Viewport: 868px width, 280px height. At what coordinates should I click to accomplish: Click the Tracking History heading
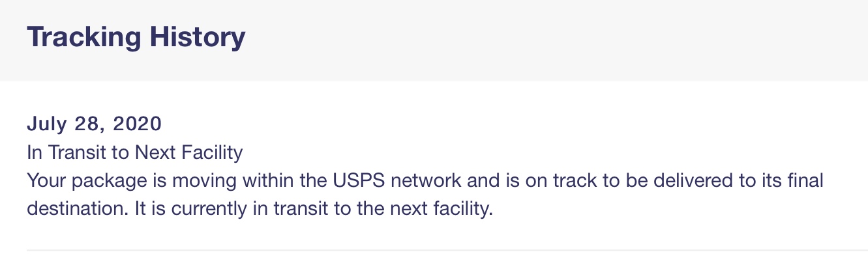(136, 37)
